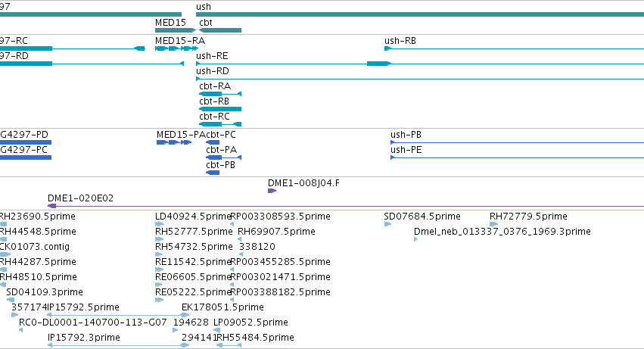This screenshot has height=349, width=644.
Task: Click RH23690.5prime EST label
Action: click(x=37, y=217)
